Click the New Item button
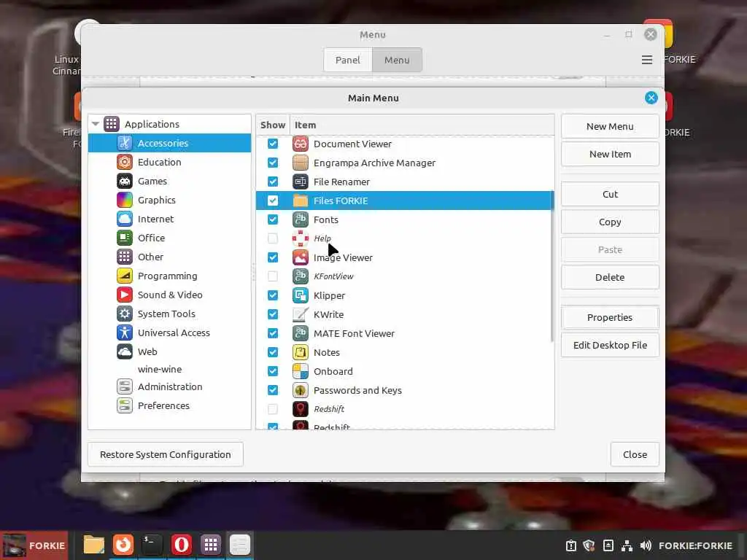 click(x=610, y=154)
